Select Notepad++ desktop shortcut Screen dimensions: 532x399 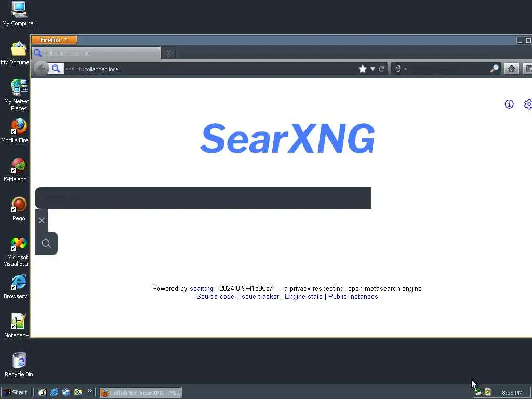click(x=17, y=326)
